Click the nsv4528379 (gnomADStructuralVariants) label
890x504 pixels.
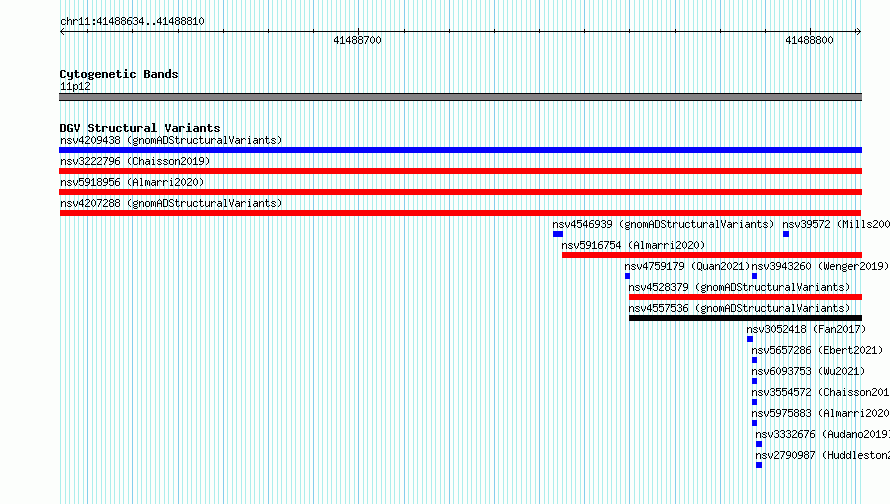pos(739,287)
